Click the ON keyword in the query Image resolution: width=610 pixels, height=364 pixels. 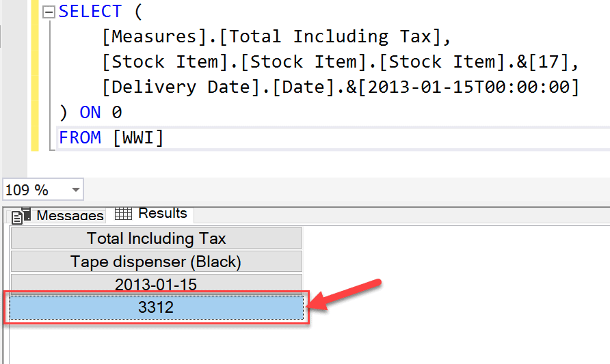click(90, 113)
